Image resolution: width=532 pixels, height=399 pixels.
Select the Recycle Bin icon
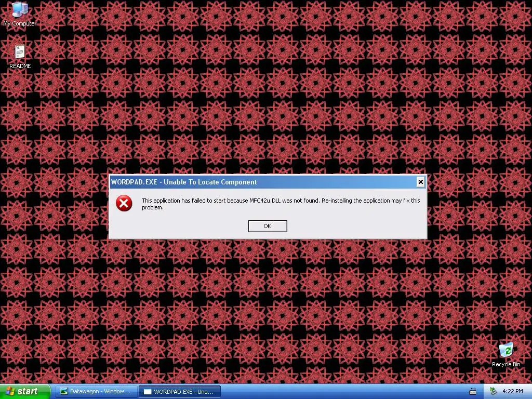click(x=506, y=354)
